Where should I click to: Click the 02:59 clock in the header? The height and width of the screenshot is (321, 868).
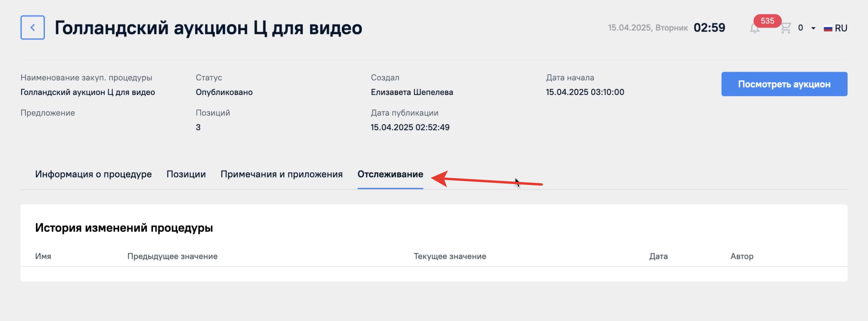pyautogui.click(x=709, y=28)
